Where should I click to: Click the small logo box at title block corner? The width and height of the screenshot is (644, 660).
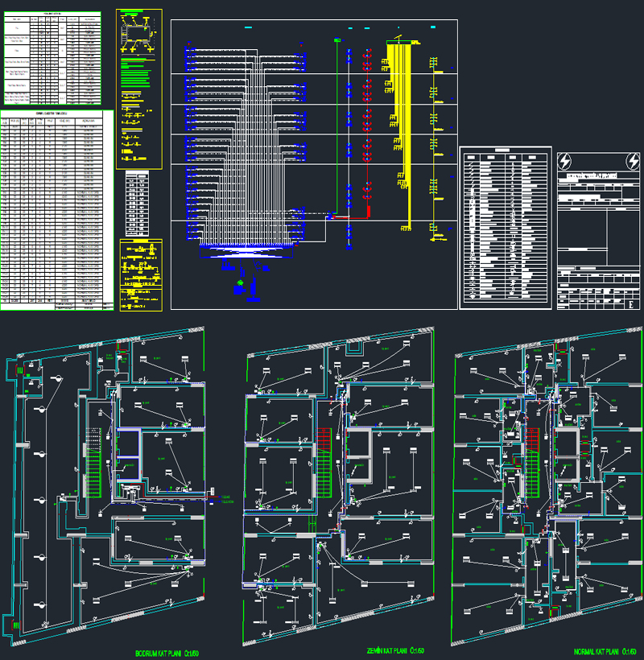click(631, 304)
